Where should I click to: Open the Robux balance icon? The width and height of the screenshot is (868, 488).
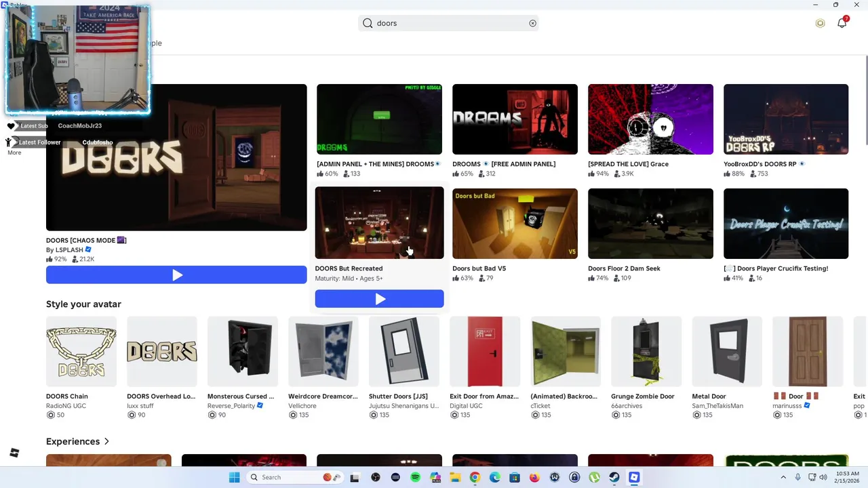pos(820,23)
